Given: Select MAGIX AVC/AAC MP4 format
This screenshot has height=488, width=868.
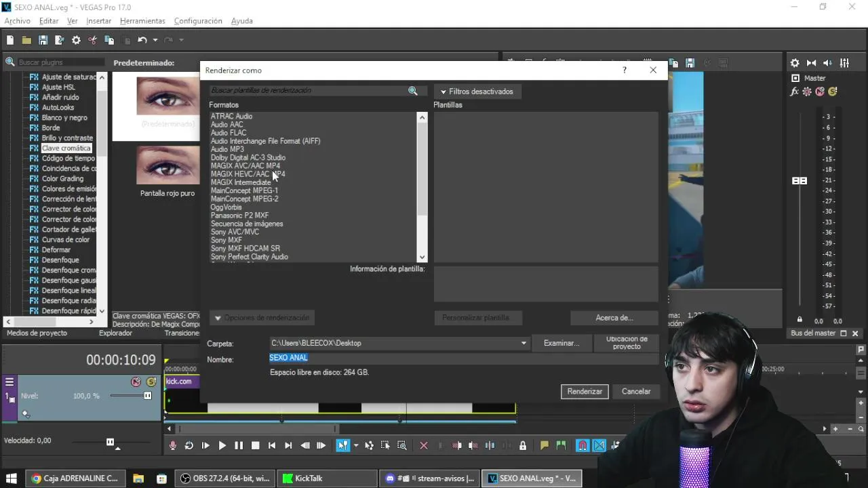Looking at the screenshot, I should pyautogui.click(x=245, y=166).
